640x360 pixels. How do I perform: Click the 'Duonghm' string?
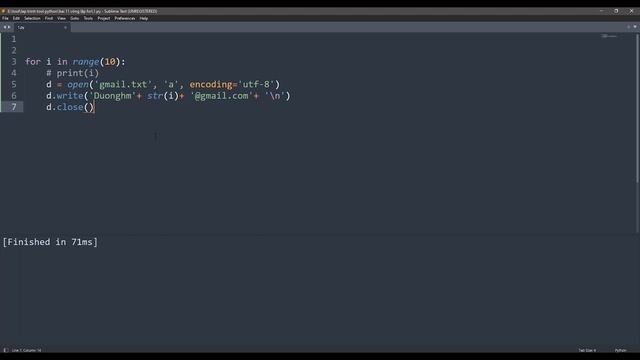click(113, 96)
